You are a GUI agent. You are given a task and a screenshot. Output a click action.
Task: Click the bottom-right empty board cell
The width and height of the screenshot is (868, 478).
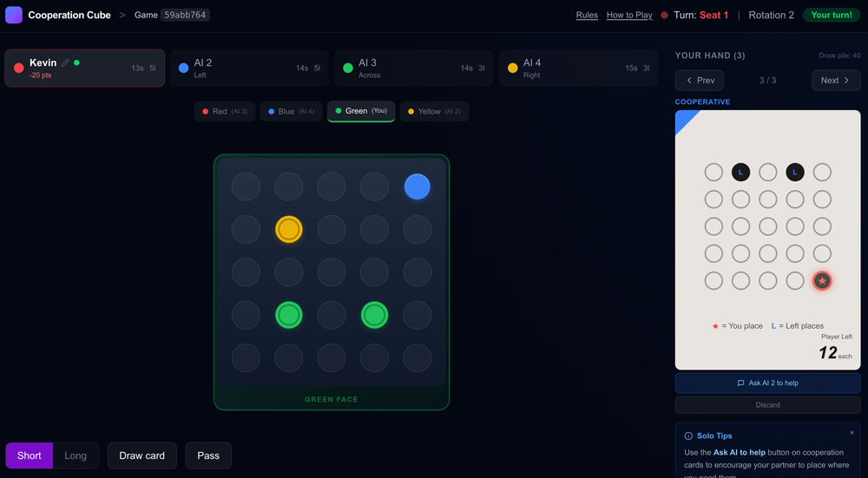(417, 357)
